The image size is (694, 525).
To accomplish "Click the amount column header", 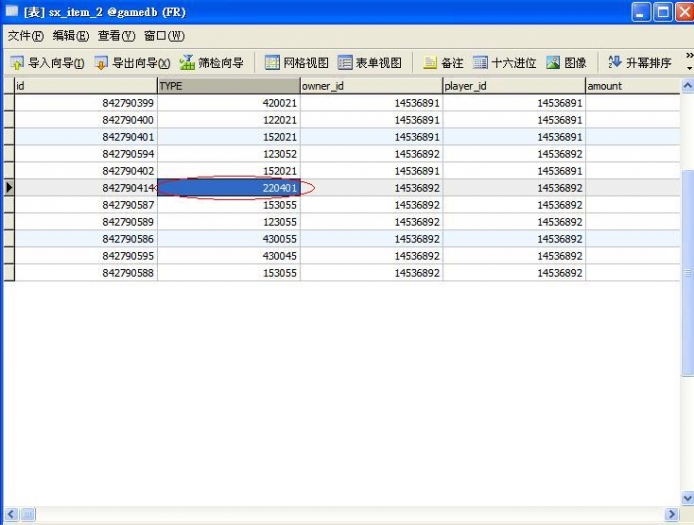I will point(632,86).
